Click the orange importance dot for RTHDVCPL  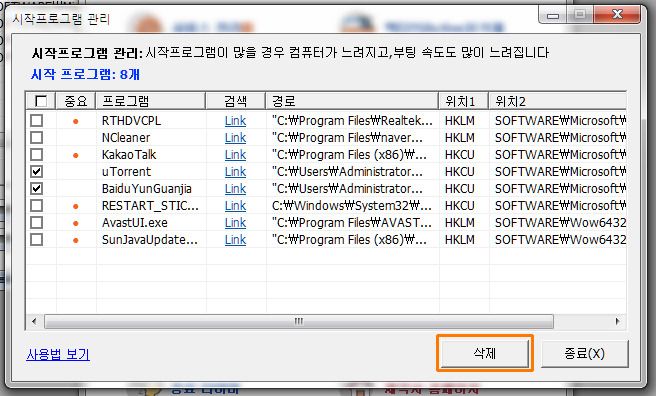(x=76, y=122)
